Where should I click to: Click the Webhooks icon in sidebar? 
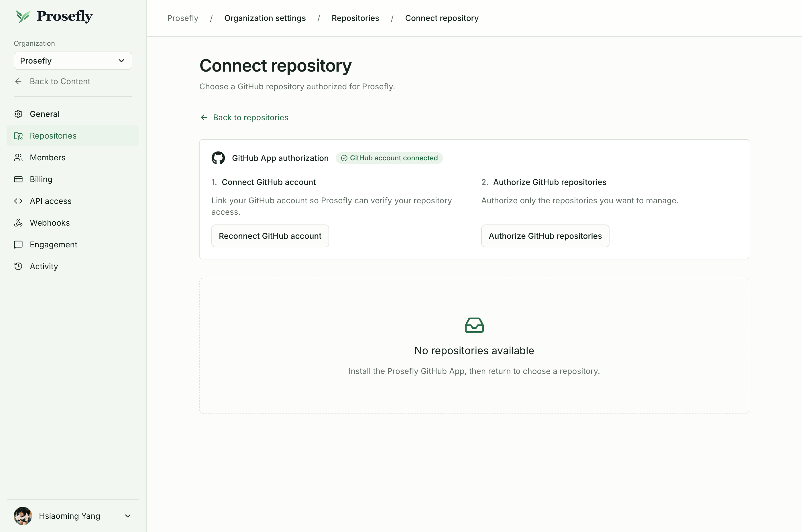point(18,222)
